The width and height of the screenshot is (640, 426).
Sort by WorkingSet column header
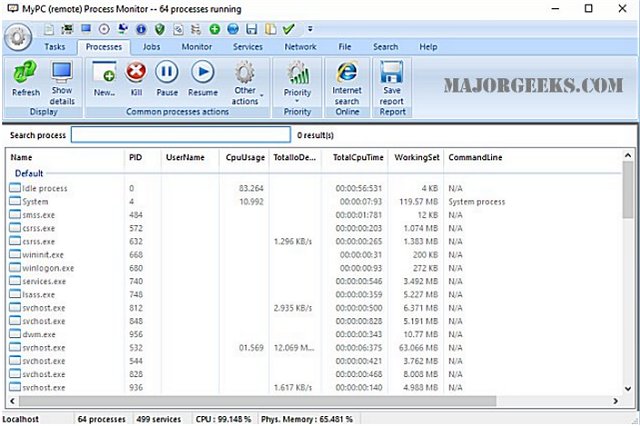[x=416, y=158]
